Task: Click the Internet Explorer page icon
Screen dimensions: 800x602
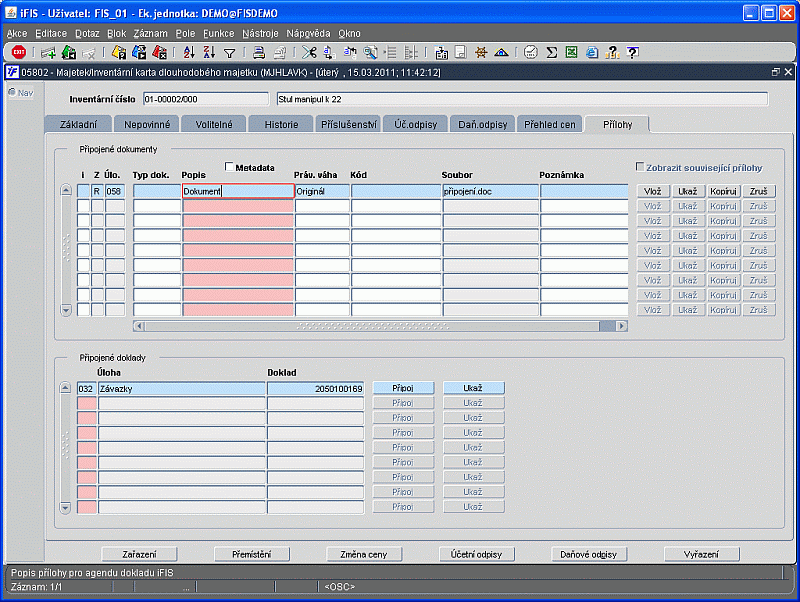Action: coord(592,52)
